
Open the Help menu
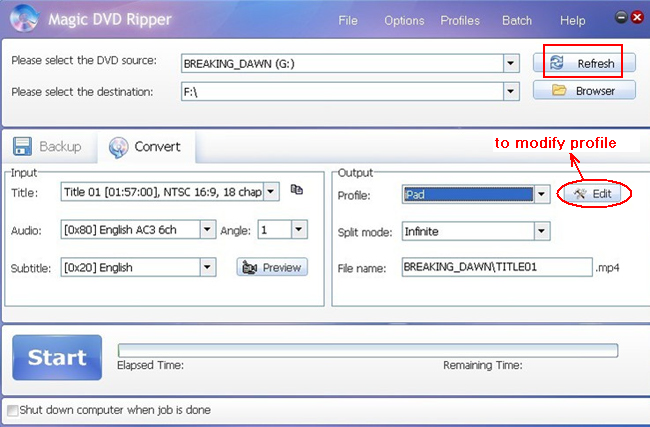[572, 20]
